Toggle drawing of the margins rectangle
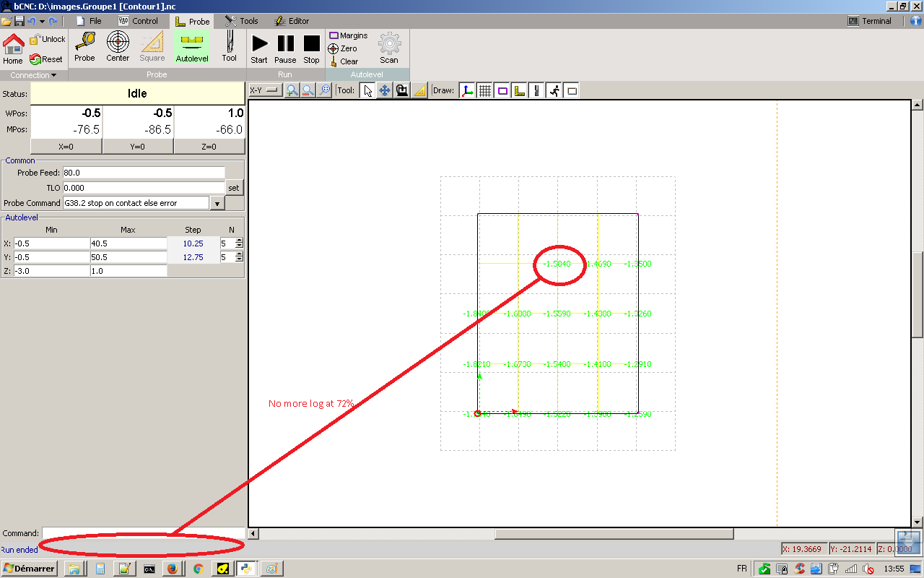This screenshot has width=924, height=578. (502, 90)
